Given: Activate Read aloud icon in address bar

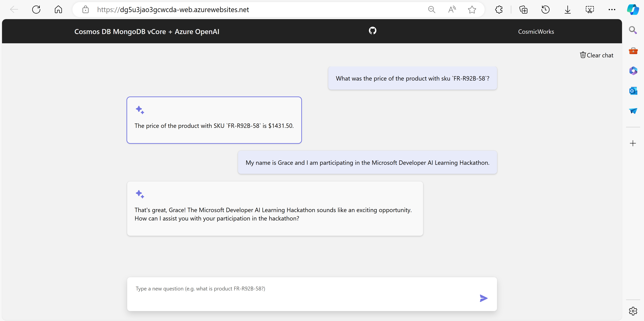Looking at the screenshot, I should (x=452, y=10).
